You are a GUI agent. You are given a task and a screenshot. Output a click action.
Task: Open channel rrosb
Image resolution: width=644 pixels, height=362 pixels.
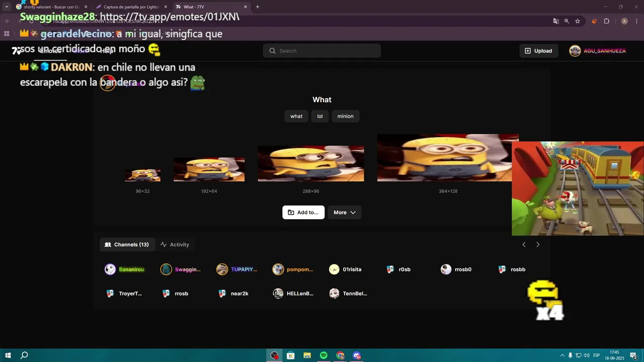[175, 294]
